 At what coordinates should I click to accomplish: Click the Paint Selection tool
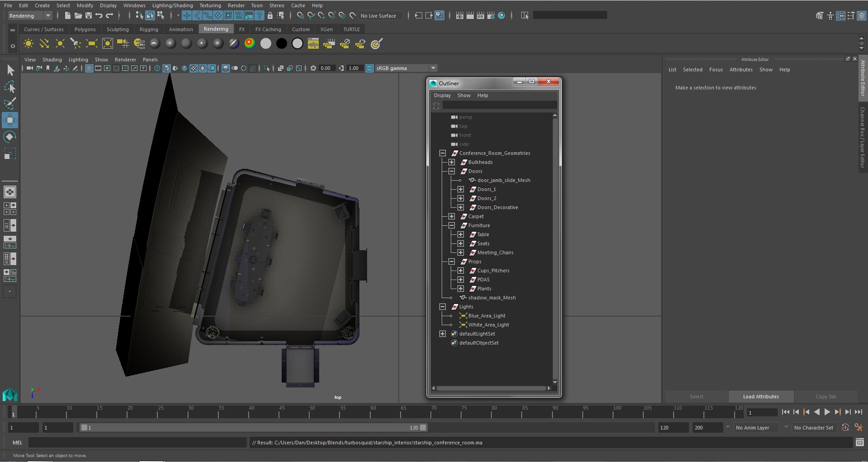[10, 103]
